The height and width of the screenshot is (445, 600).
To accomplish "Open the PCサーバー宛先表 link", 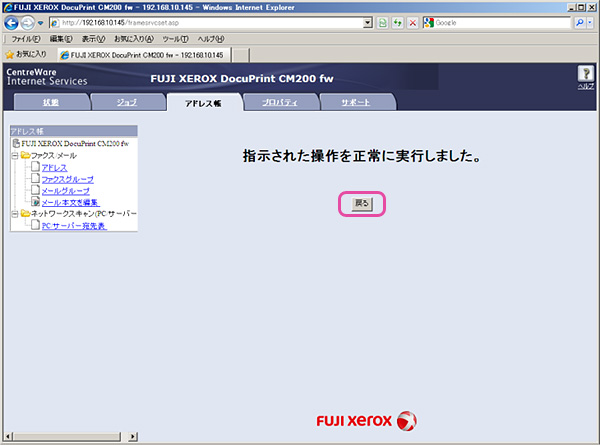I will point(73,225).
